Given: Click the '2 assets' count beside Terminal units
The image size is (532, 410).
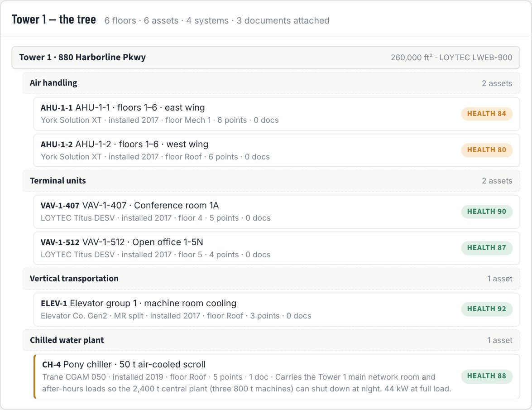Looking at the screenshot, I should 497,181.
